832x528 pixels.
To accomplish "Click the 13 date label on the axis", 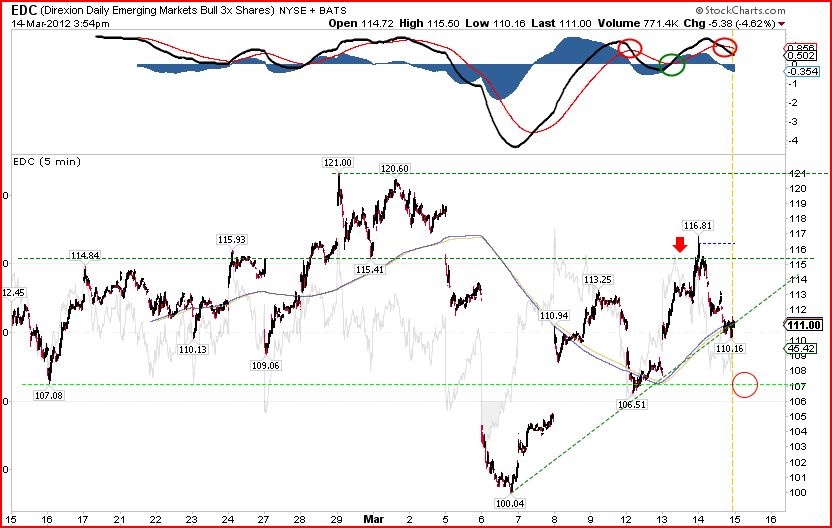I will coord(662,519).
